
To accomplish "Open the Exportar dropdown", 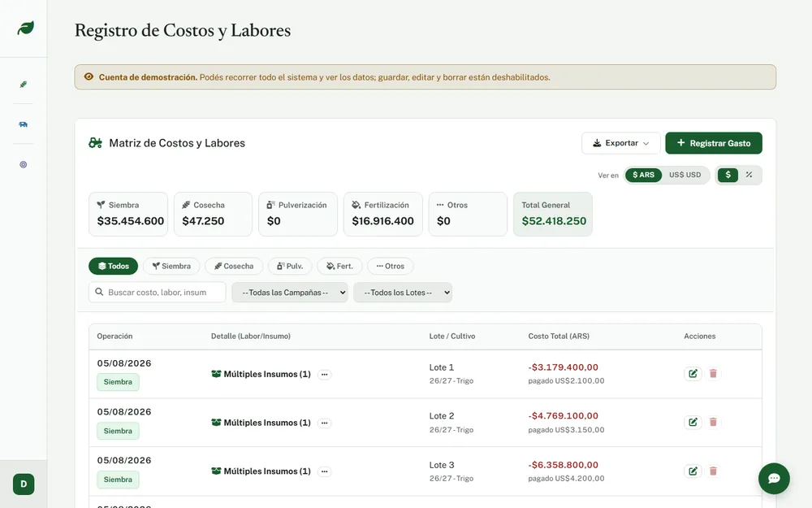I will pos(620,143).
